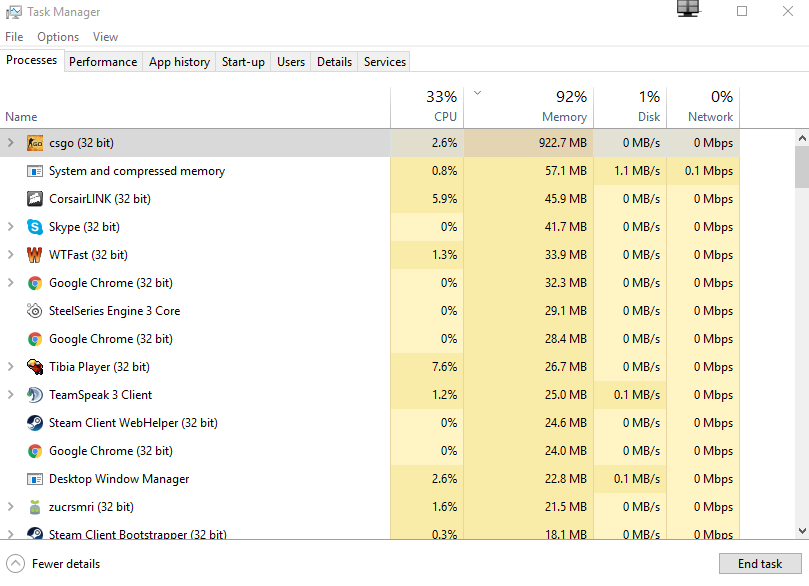The image size is (809, 586).
Task: Click the scrollbar down arrow
Action: [x=802, y=531]
